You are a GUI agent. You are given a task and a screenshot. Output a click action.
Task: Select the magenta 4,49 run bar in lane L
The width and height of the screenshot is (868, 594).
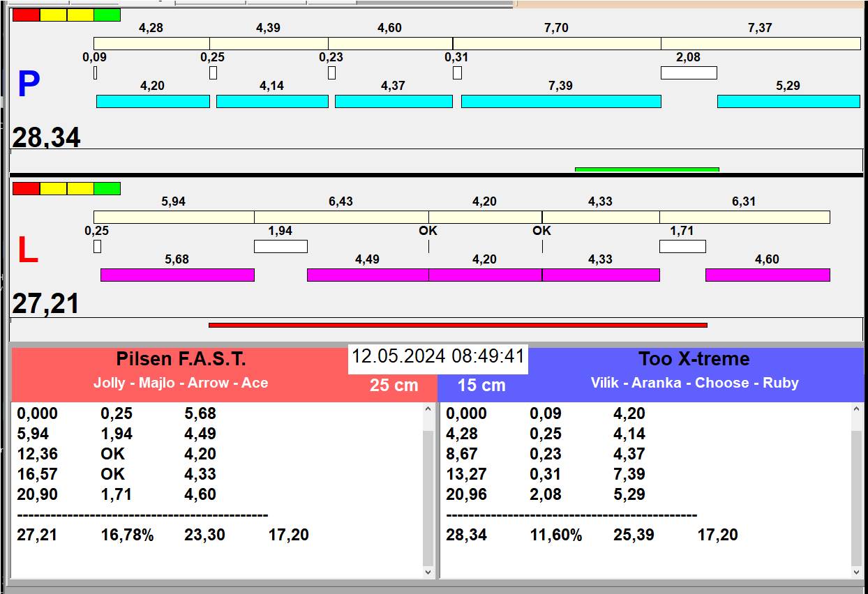coord(368,275)
